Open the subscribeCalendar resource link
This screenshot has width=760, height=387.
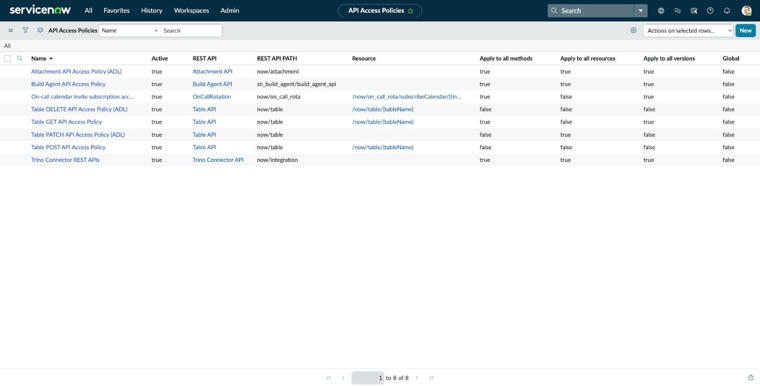tap(407, 97)
